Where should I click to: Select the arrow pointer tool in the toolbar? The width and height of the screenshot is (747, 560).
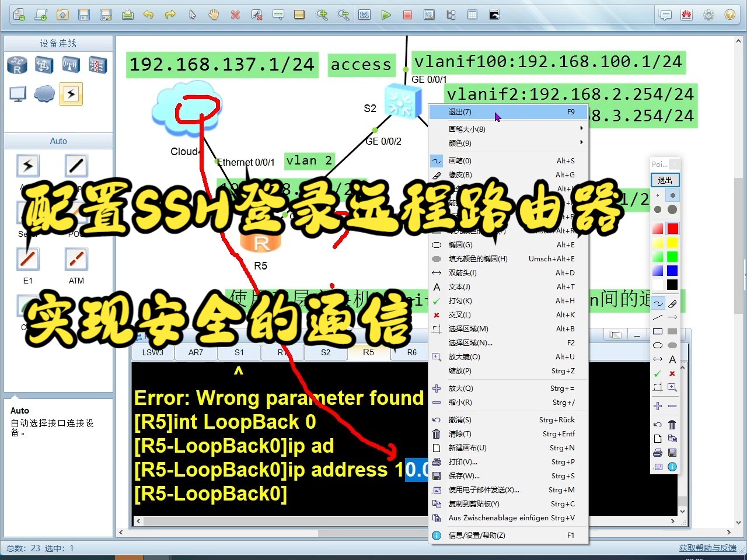click(192, 15)
